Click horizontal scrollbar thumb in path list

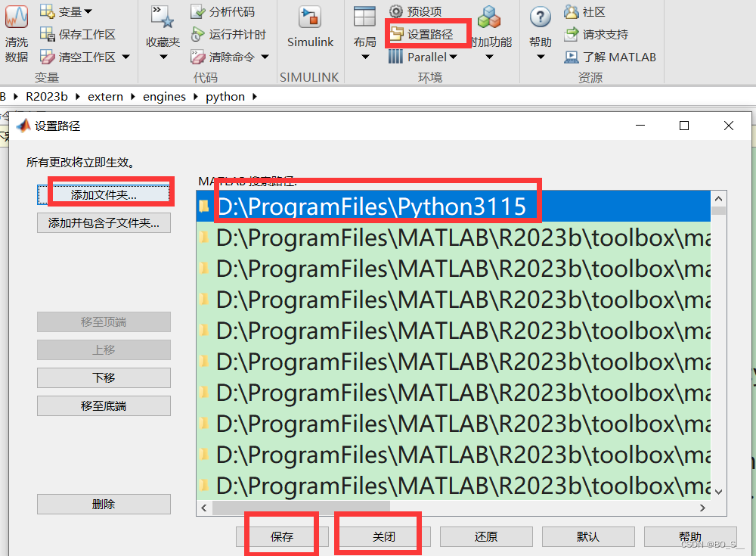tap(301, 508)
